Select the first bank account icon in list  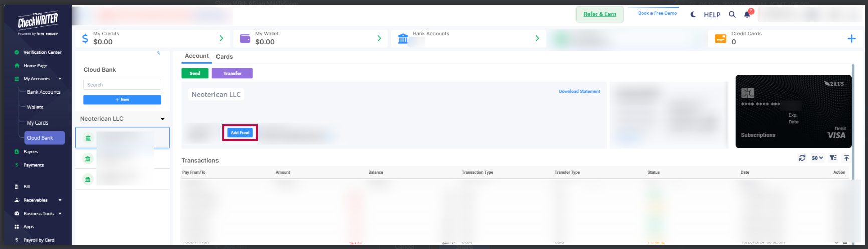88,138
